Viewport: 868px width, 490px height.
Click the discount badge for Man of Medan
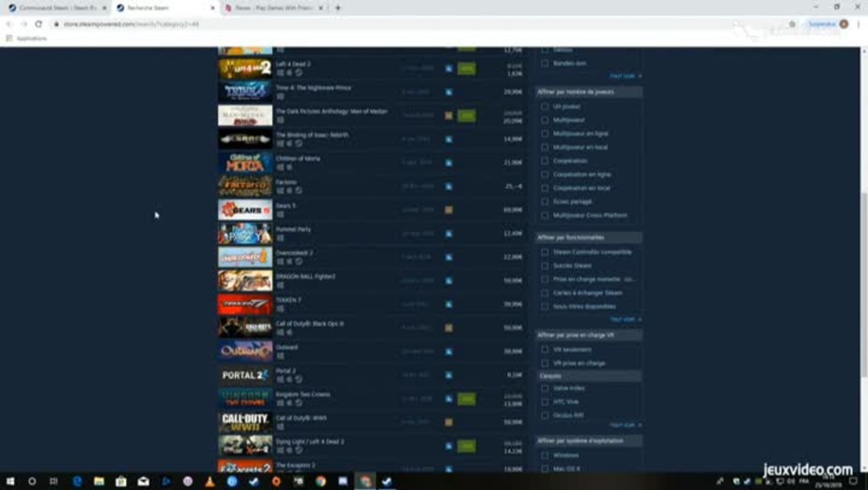[x=467, y=116]
